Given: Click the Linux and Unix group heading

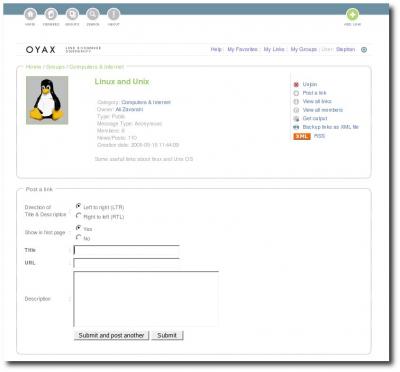Looking at the screenshot, I should click(122, 82).
